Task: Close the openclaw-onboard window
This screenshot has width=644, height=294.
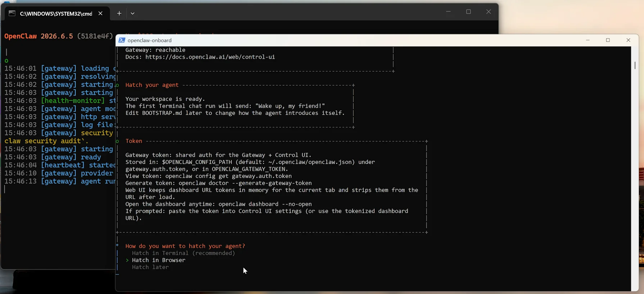Action: (x=629, y=40)
